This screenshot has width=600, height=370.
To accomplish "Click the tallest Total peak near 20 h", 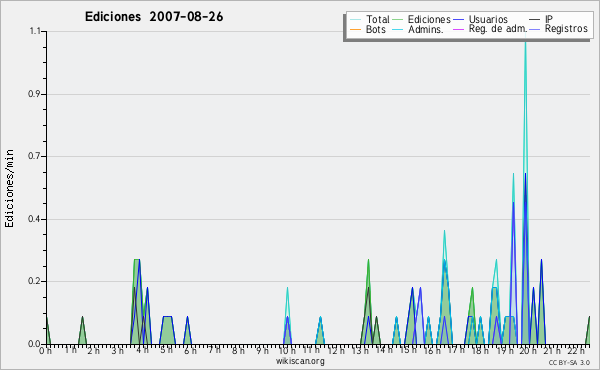I will click(x=525, y=42).
